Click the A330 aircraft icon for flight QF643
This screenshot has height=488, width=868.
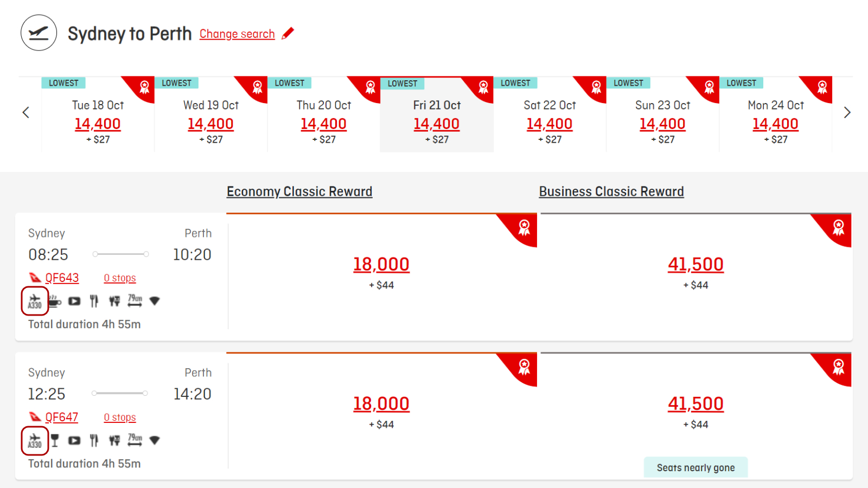click(35, 301)
